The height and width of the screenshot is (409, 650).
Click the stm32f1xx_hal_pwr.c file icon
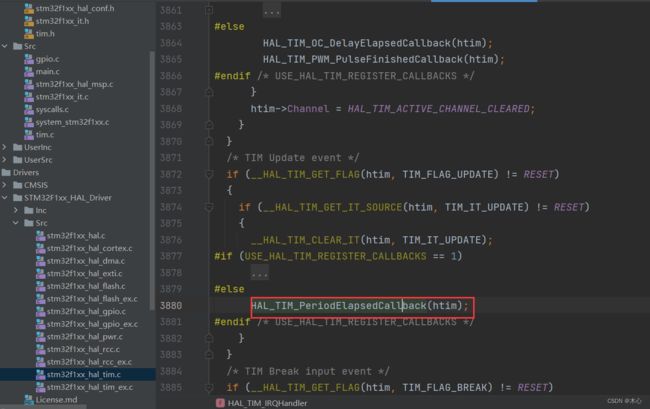click(x=40, y=336)
